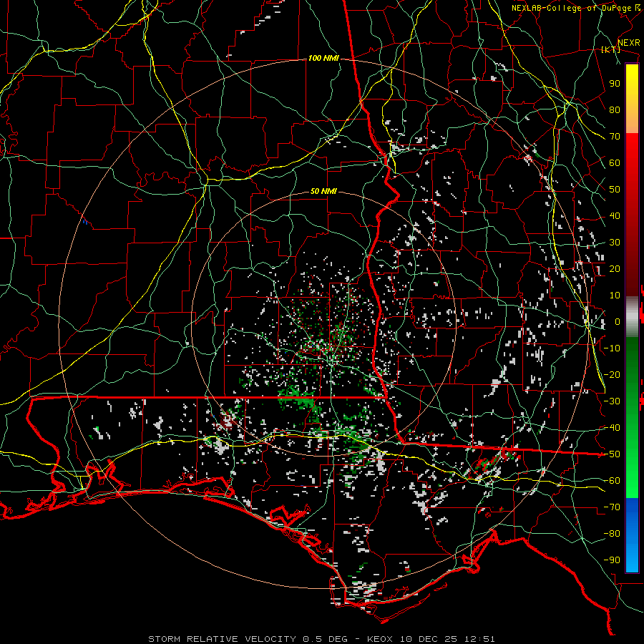Select the blue bottom segment of the velocity scale
644x644 pixels.
632,535
